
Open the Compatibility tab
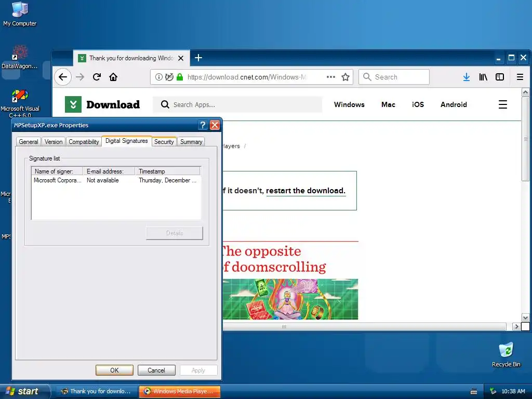click(84, 142)
